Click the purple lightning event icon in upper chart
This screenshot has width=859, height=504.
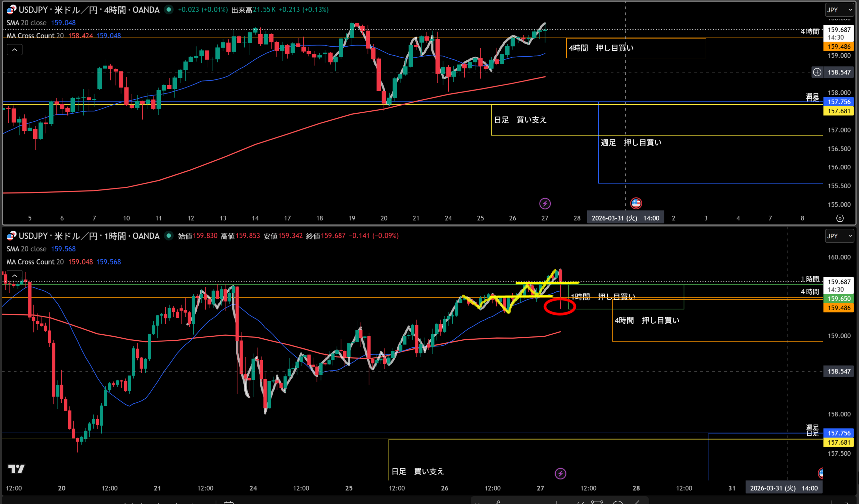pyautogui.click(x=545, y=204)
